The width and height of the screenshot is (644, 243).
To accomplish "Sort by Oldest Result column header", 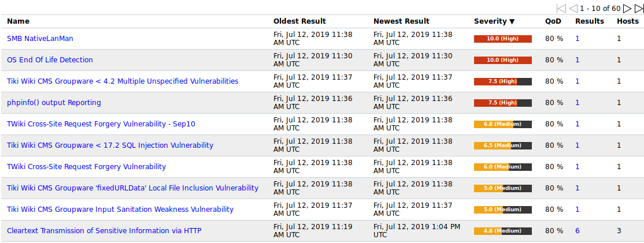I will (299, 21).
